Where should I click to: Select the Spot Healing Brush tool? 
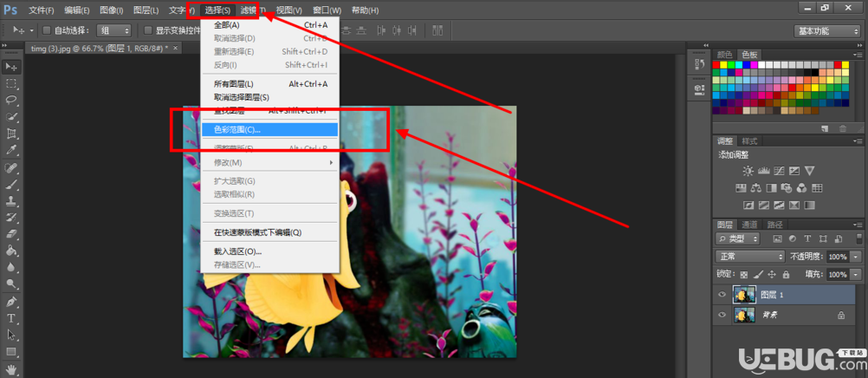pyautogui.click(x=11, y=167)
